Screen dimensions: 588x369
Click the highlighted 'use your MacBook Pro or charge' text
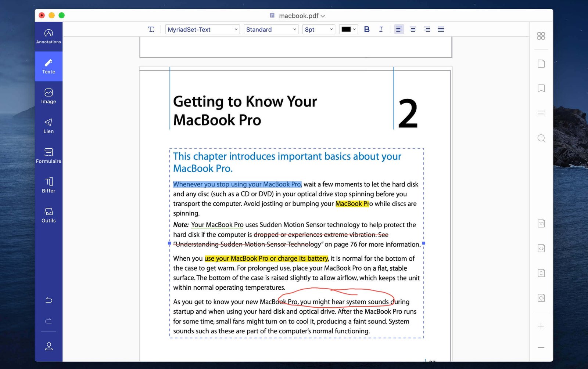click(266, 258)
